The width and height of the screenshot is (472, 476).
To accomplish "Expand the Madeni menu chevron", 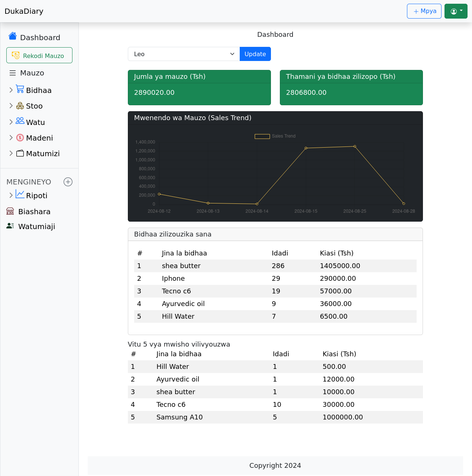I will pyautogui.click(x=11, y=138).
